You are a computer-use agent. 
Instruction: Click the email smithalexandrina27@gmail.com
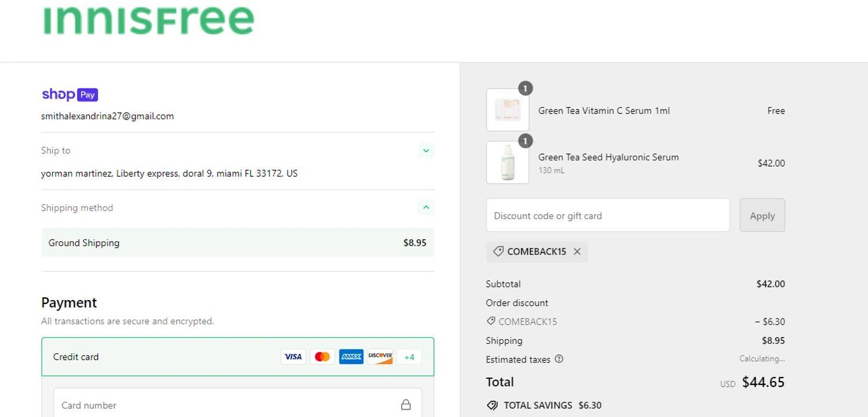[x=108, y=116]
